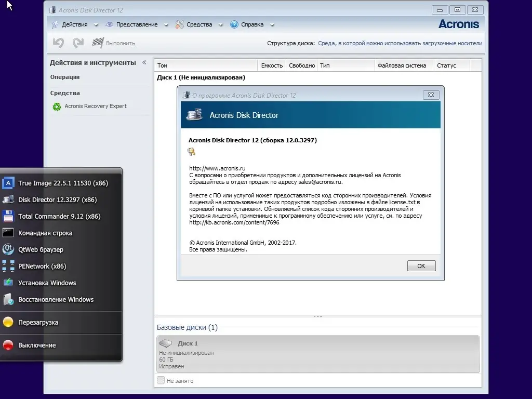Screen dimensions: 532x399
Task: Close the About Acronis Disk Director dialog
Action: coord(431,95)
